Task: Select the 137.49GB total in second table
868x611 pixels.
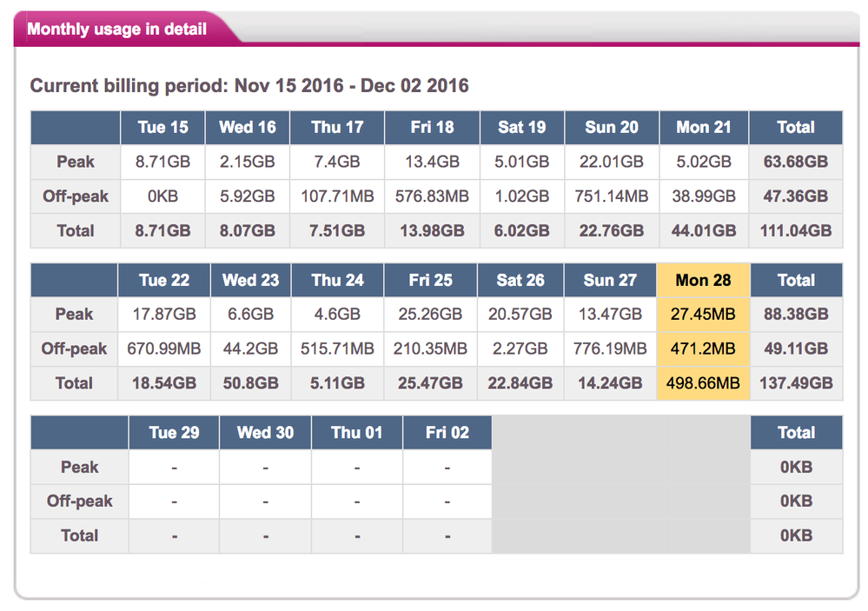Action: (x=795, y=382)
